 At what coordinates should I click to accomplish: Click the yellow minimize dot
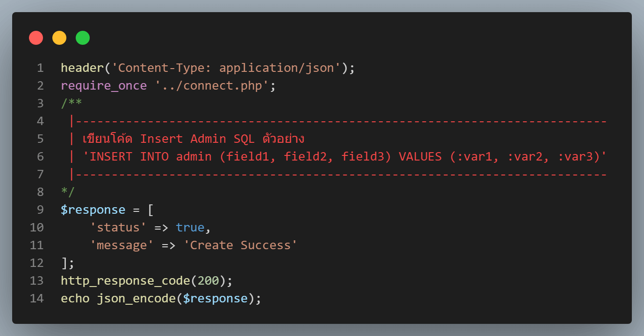[59, 38]
